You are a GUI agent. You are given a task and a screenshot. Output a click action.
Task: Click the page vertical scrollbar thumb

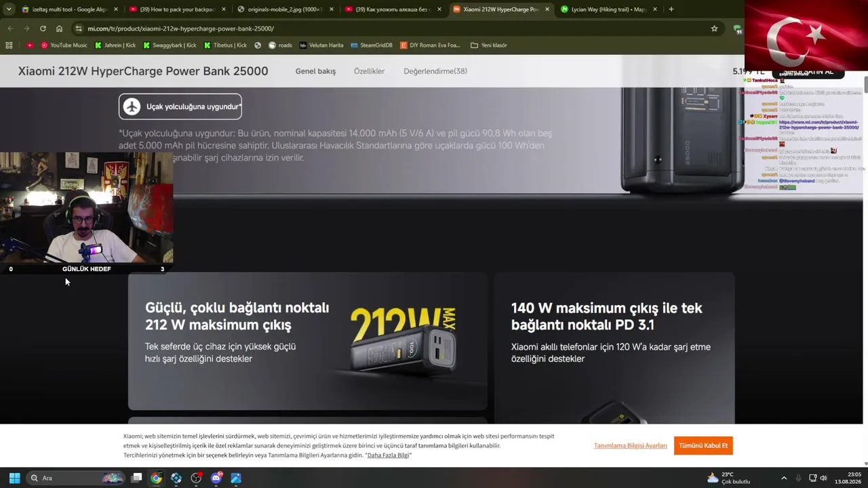click(x=865, y=86)
